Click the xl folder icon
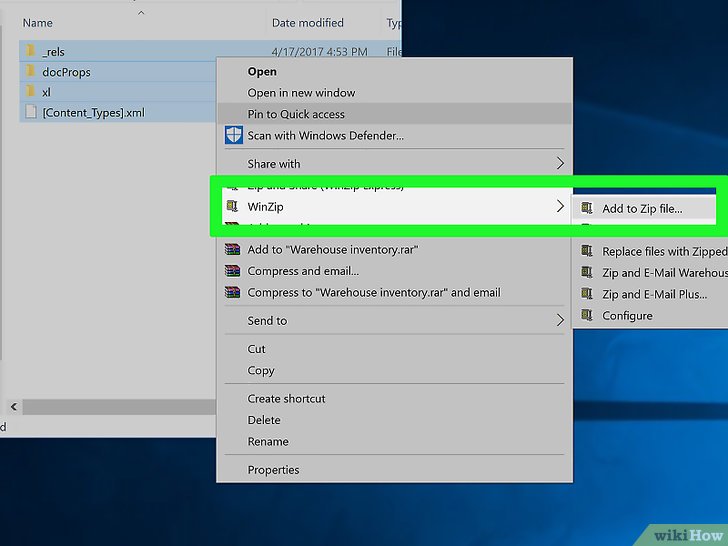Screen dimensions: 728x546 [x=30, y=92]
